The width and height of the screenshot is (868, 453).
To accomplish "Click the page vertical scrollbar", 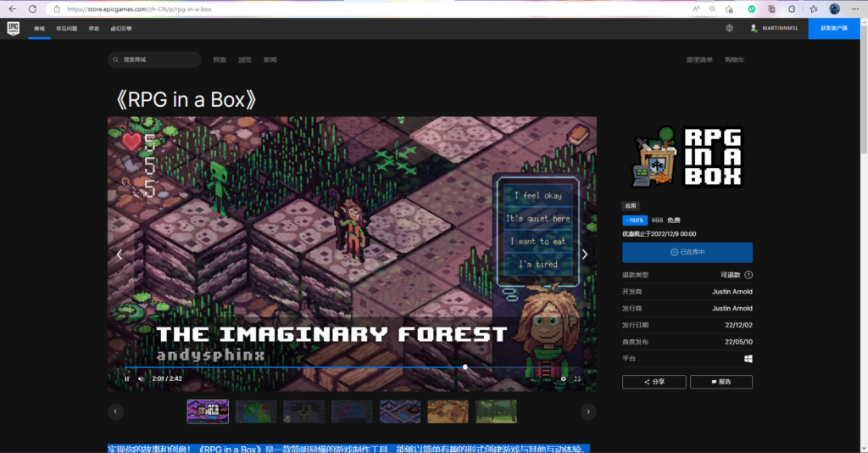I will [864, 88].
